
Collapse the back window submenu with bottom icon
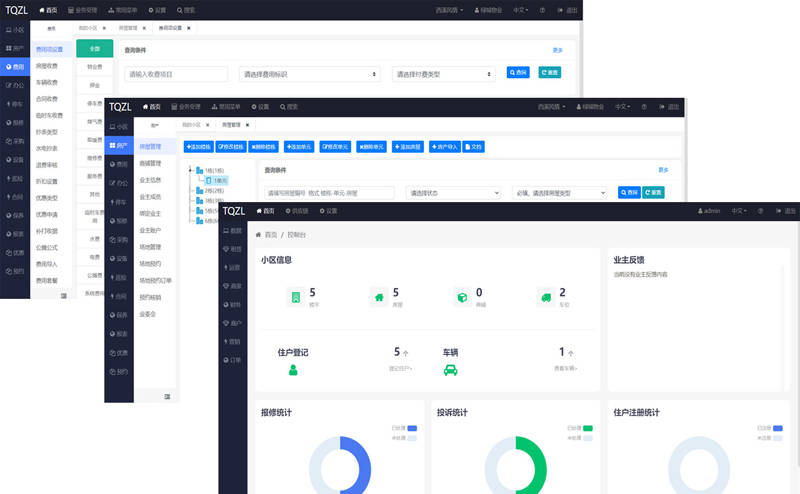point(64,295)
